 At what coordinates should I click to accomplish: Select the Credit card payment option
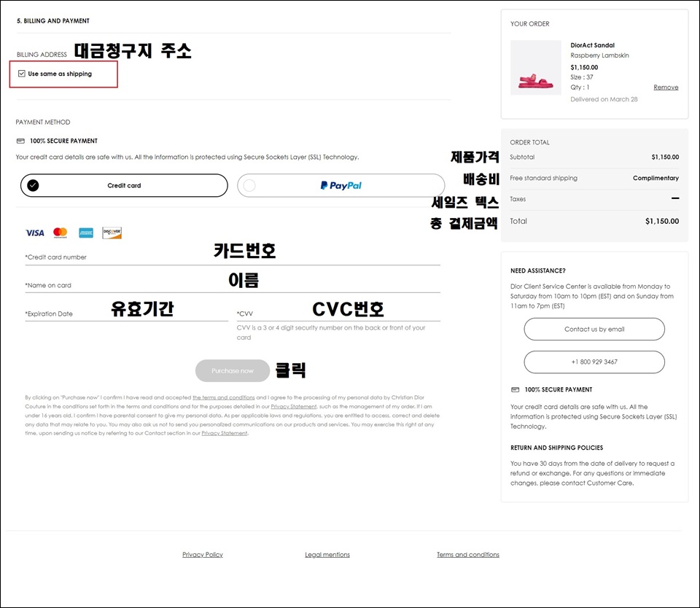point(124,185)
